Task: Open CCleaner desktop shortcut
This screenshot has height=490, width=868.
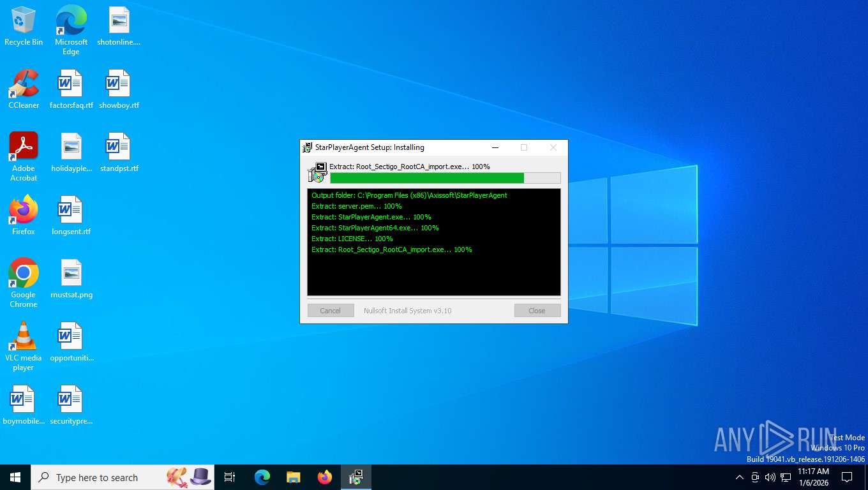Action: (x=24, y=89)
